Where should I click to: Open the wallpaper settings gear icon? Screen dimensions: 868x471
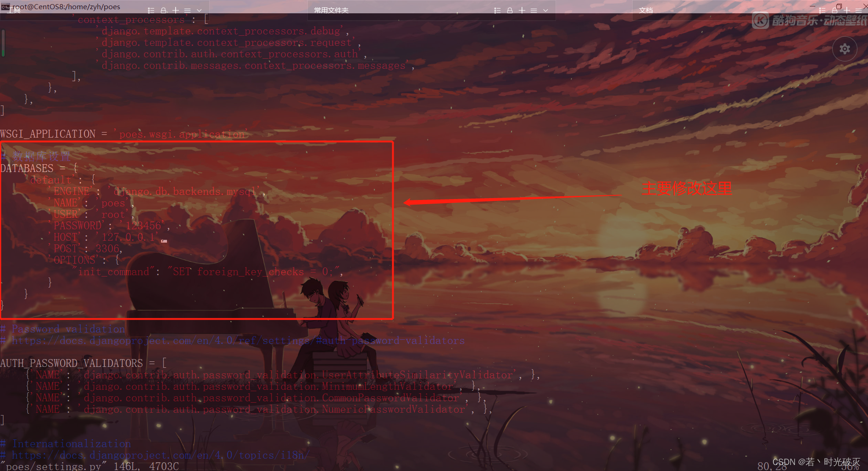[845, 49]
